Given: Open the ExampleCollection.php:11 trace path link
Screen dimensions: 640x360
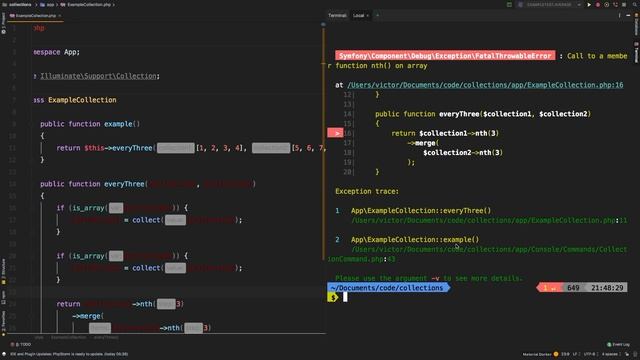Looking at the screenshot, I should pyautogui.click(x=489, y=220).
